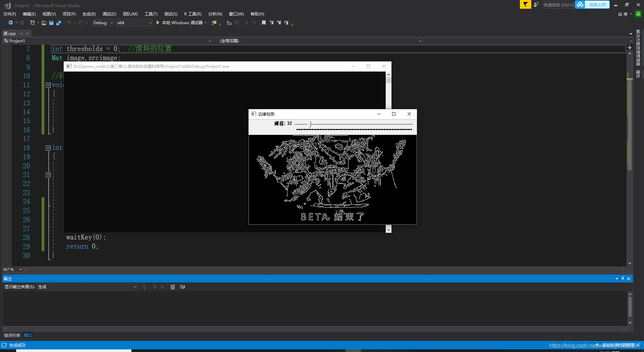Toggle auto-hide pin on output panel
Viewport: 644px width, 352px height.
[x=623, y=278]
